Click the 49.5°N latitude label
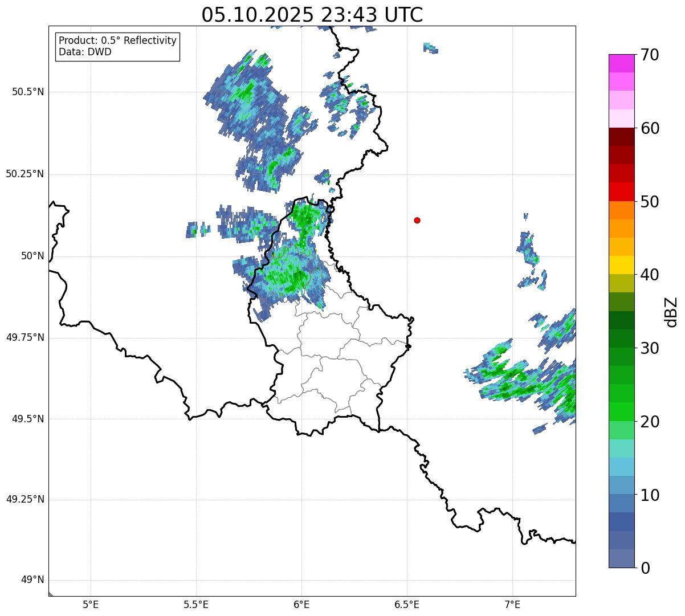Screen dimensions: 685x616 point(27,419)
